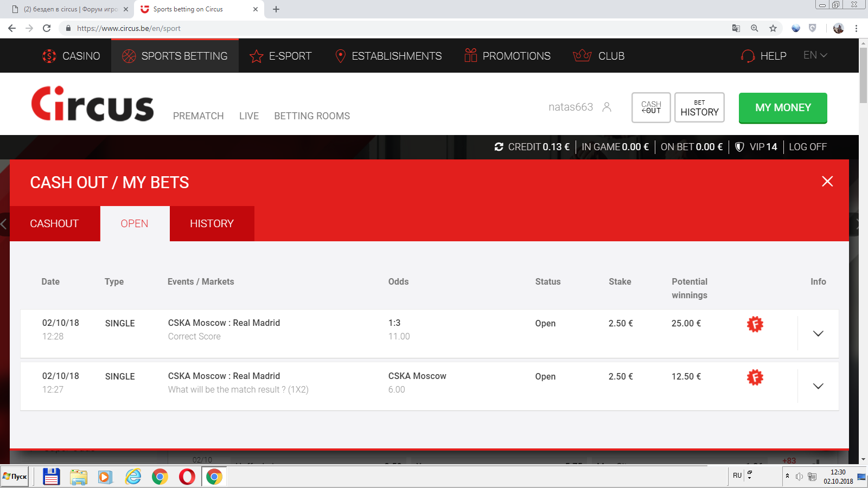Expand the Correct Score bet details

(x=818, y=333)
